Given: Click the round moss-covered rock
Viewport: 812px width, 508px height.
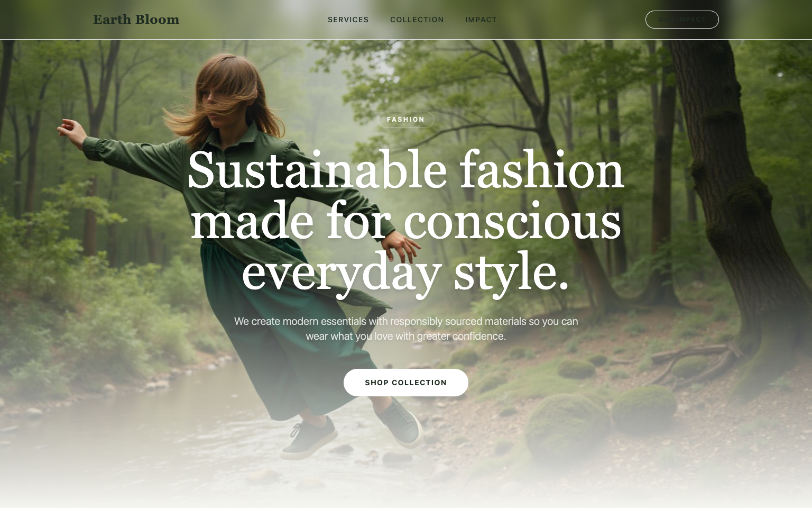Looking at the screenshot, I should (566, 426).
